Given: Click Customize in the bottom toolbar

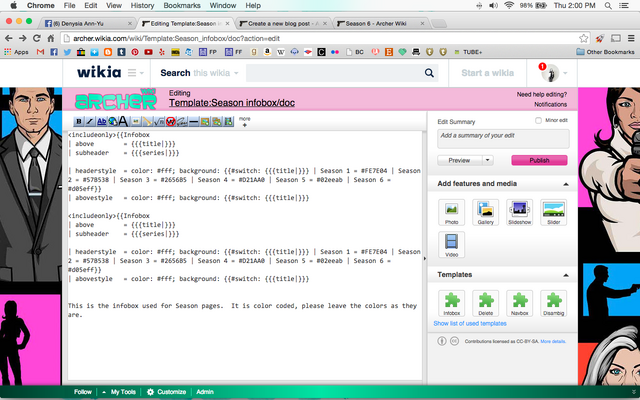Looking at the screenshot, I should (x=167, y=392).
